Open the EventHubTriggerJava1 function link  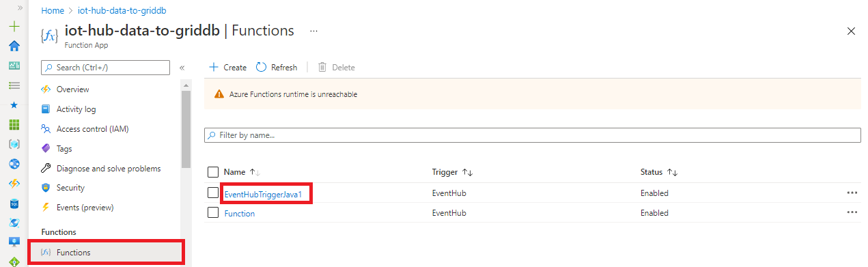[x=268, y=194]
